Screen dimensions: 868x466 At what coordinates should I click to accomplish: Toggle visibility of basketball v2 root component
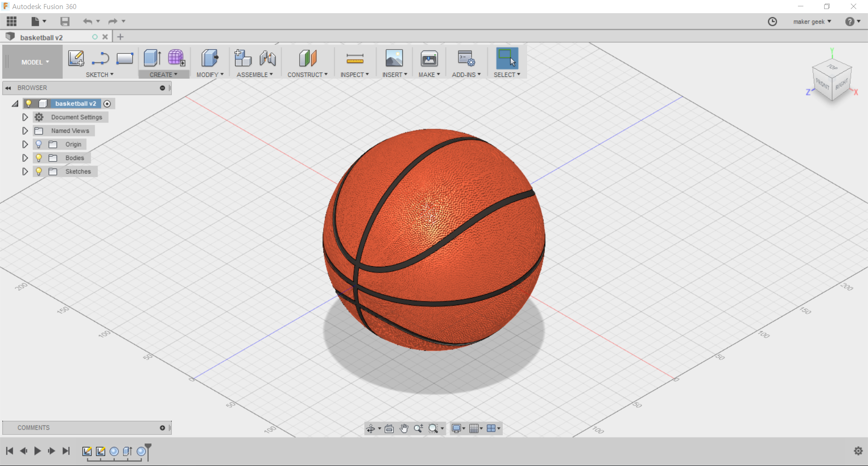click(28, 104)
